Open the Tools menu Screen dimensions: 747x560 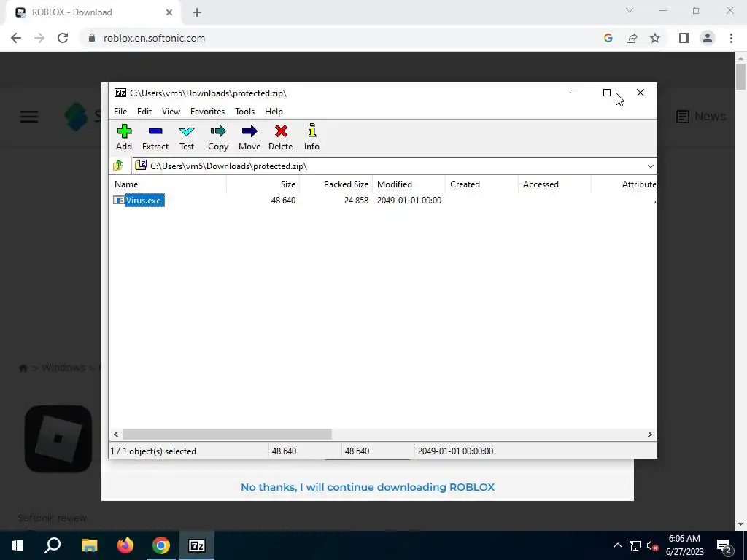(244, 112)
